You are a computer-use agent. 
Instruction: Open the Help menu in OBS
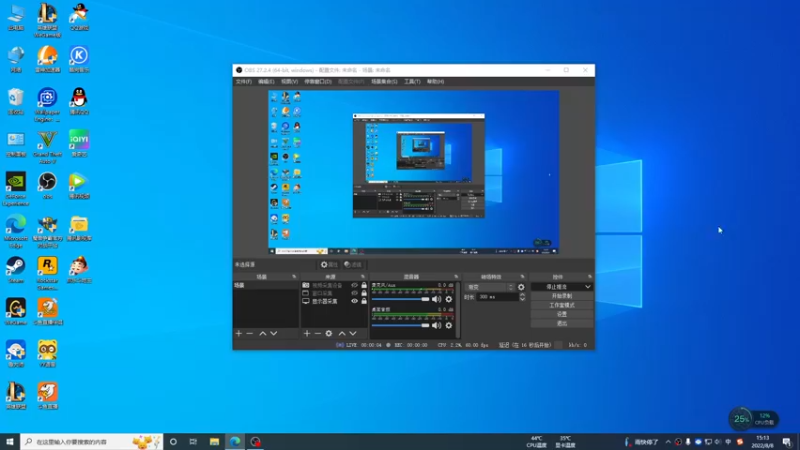[x=435, y=82]
